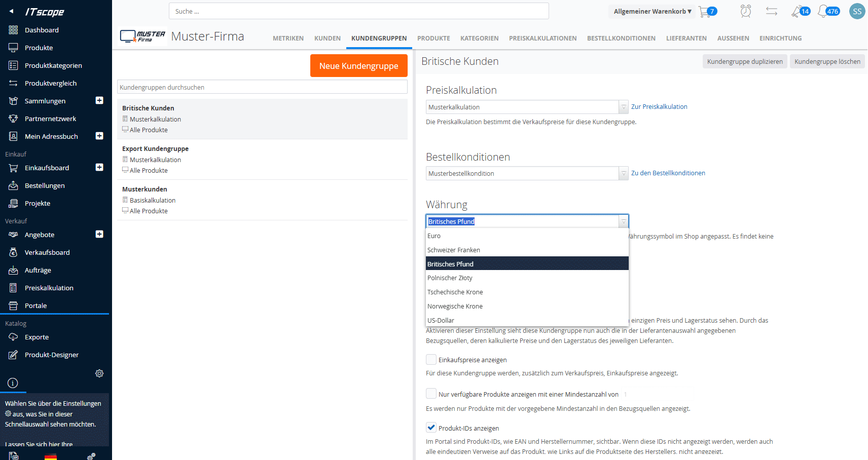868x460 pixels.
Task: Open the alarm reminders icon
Action: tap(745, 11)
